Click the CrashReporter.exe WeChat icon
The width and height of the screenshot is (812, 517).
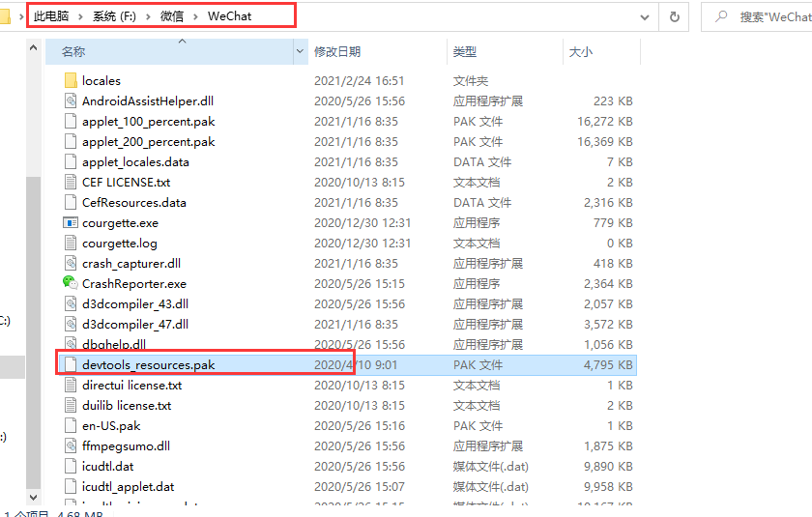coord(71,282)
